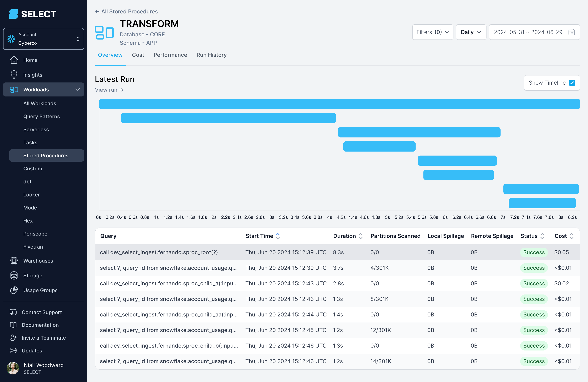588x382 pixels.
Task: Click the calendar icon in the date range field
Action: click(x=572, y=32)
